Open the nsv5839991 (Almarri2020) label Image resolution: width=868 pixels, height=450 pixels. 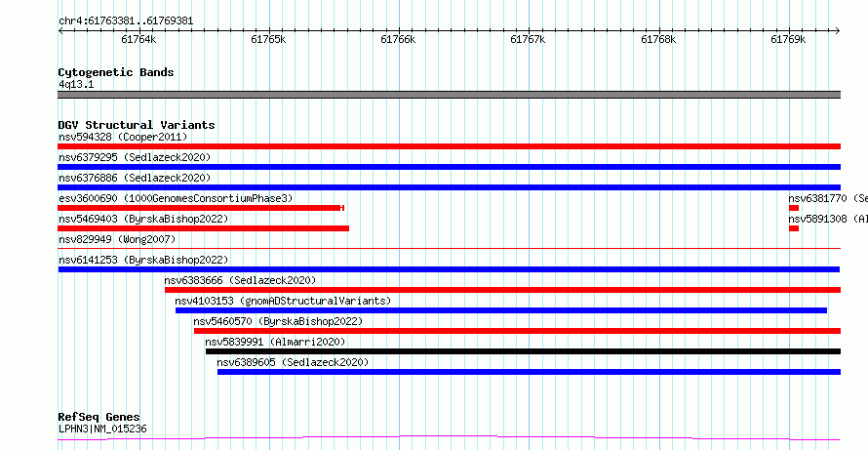click(275, 342)
